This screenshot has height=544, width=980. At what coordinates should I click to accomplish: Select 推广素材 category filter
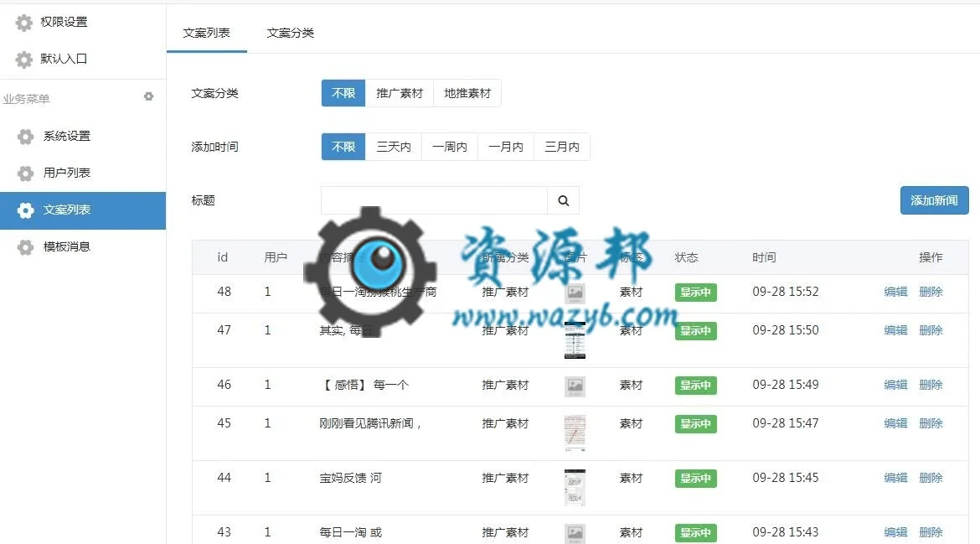(400, 93)
